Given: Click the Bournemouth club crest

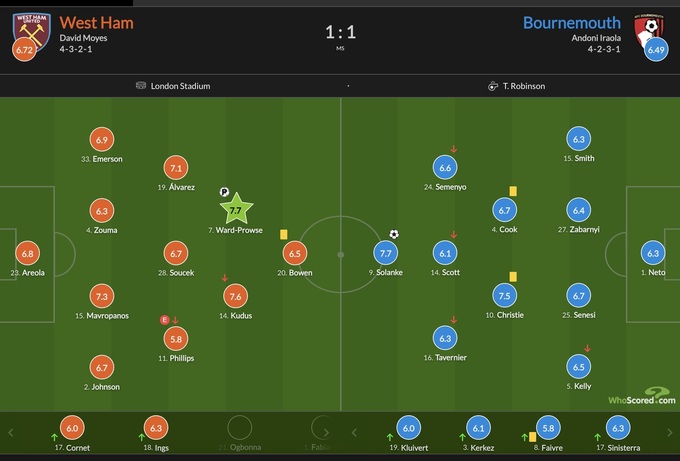Looking at the screenshot, I should coord(653,25).
